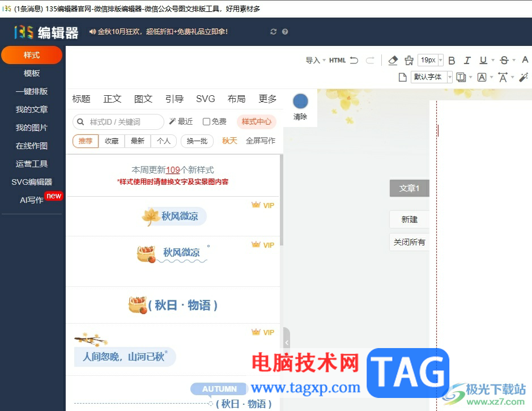The image size is (532, 411).
Task: Select the 收藏 filter
Action: pos(112,141)
